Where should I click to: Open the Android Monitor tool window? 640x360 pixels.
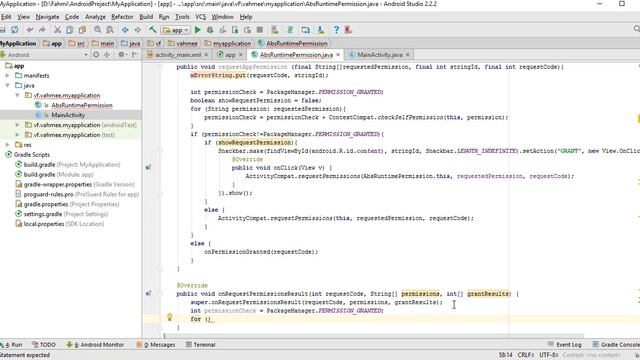pos(95,344)
